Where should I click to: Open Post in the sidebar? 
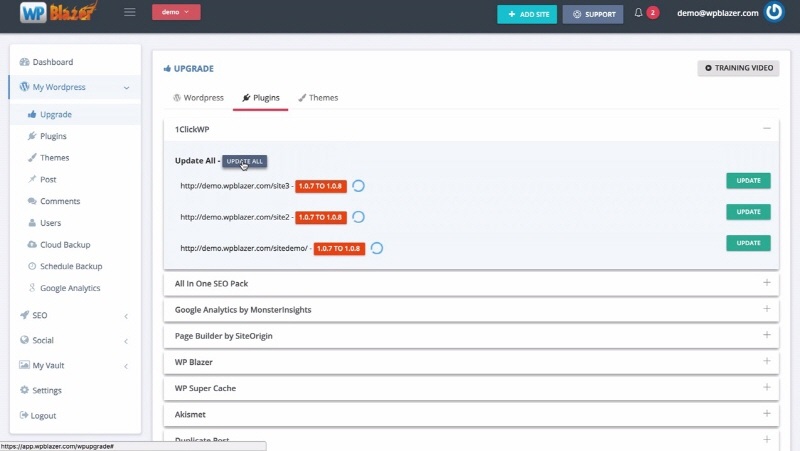coord(48,180)
